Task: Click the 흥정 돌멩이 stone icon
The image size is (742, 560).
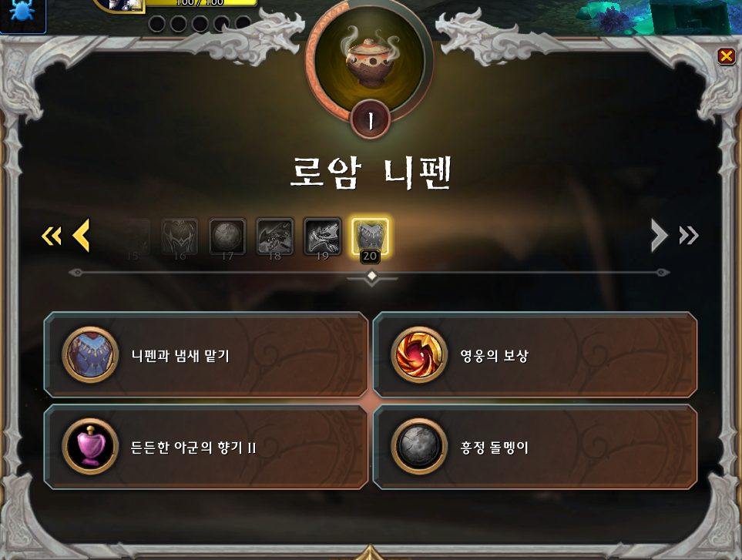Action: [x=419, y=447]
